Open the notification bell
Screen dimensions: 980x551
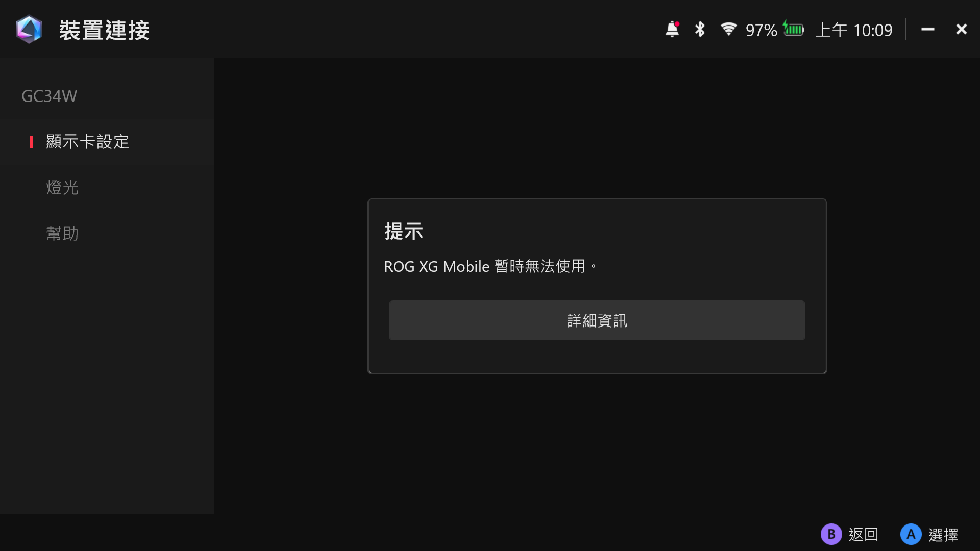point(672,29)
